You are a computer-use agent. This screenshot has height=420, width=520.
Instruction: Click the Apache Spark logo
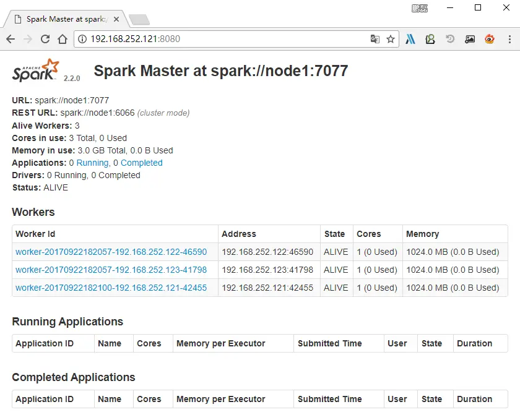(36, 71)
